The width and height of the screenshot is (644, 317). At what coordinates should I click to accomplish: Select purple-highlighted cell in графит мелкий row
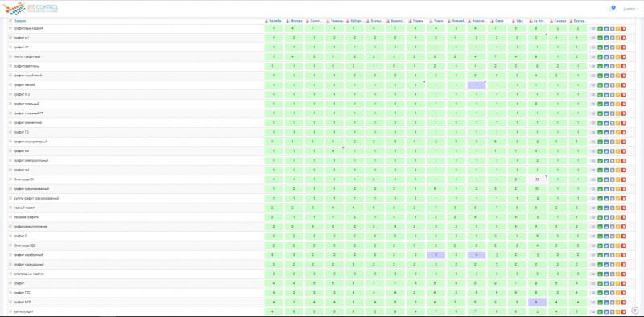point(477,85)
